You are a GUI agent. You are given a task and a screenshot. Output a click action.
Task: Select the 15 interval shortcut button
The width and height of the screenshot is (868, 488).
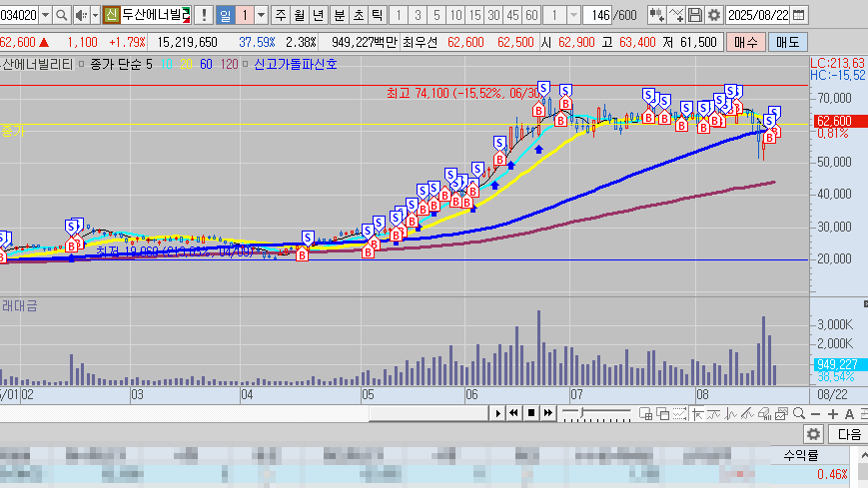pos(474,15)
